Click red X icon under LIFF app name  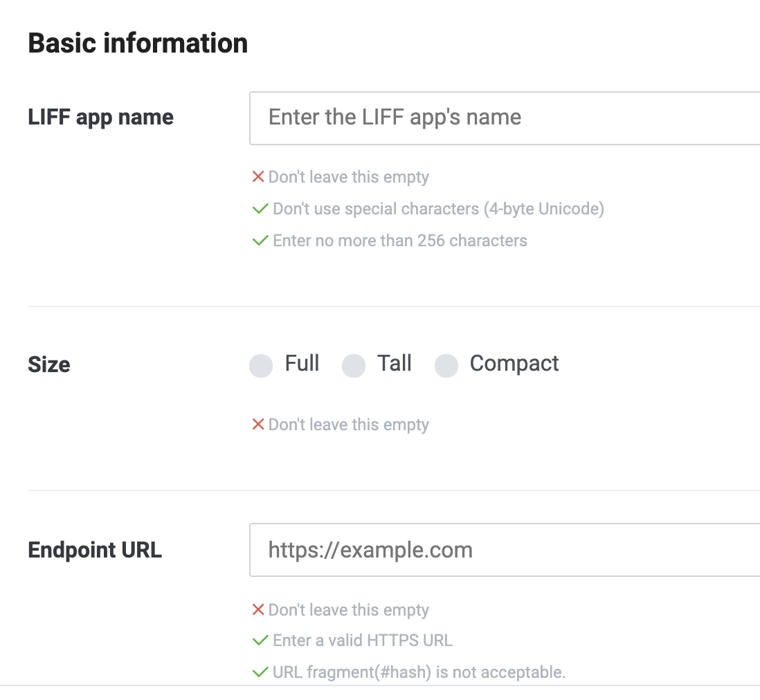(x=258, y=177)
